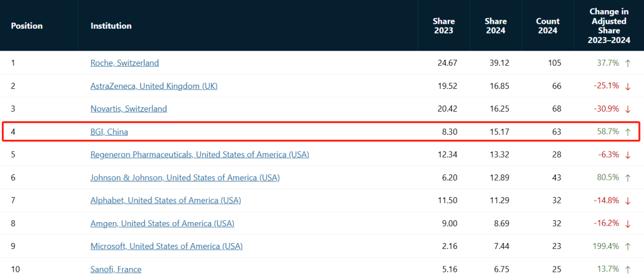Click the green arrow next to 199.4%
Viewport: 644px width, 280px height.
[627, 247]
